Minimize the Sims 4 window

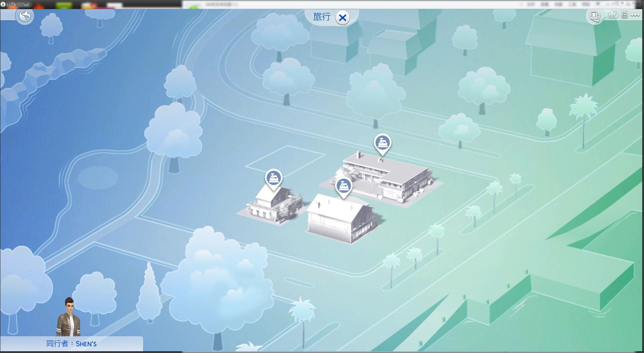(x=613, y=3)
